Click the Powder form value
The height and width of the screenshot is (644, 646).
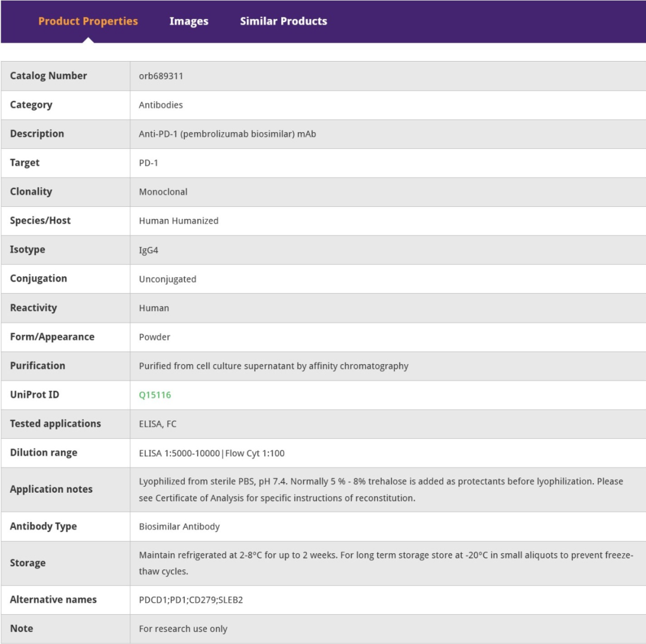(154, 337)
